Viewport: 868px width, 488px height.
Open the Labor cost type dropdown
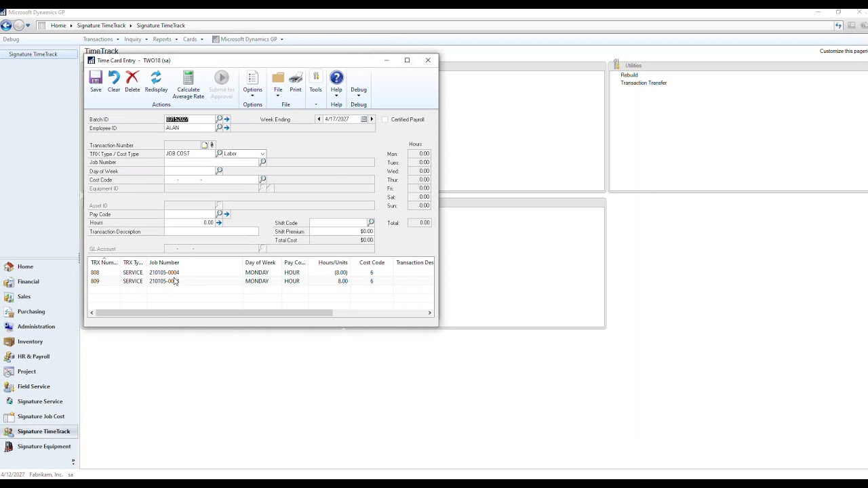262,154
